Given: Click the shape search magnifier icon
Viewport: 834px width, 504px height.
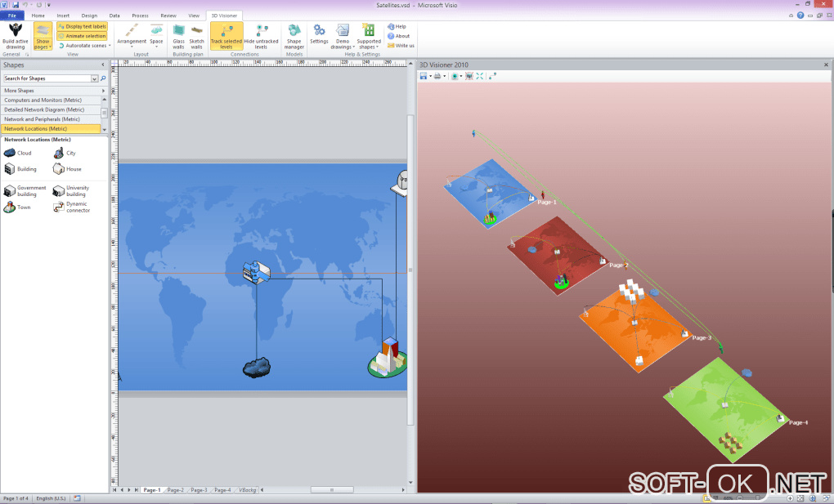Looking at the screenshot, I should pos(103,78).
